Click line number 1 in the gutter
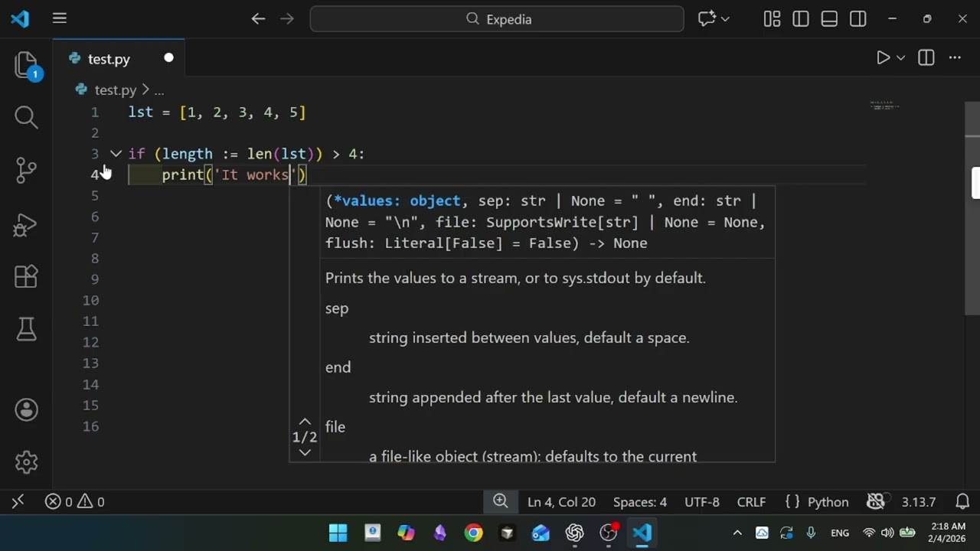This screenshot has width=980, height=551. coord(94,112)
